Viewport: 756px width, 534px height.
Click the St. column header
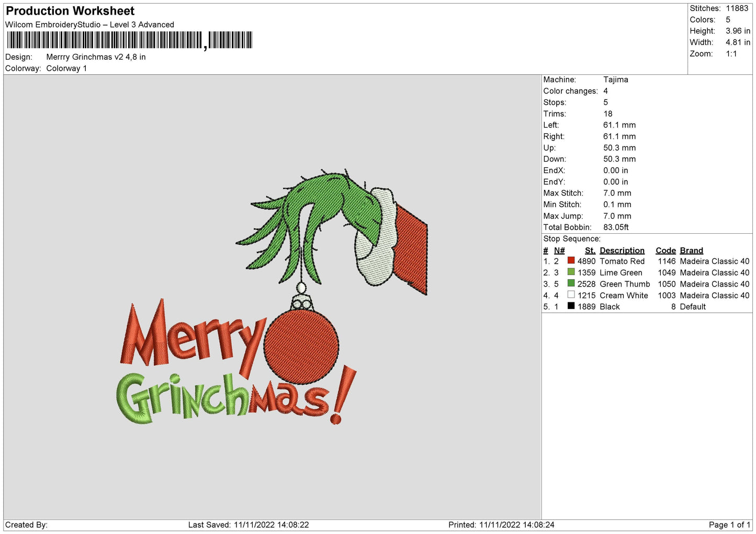point(590,251)
